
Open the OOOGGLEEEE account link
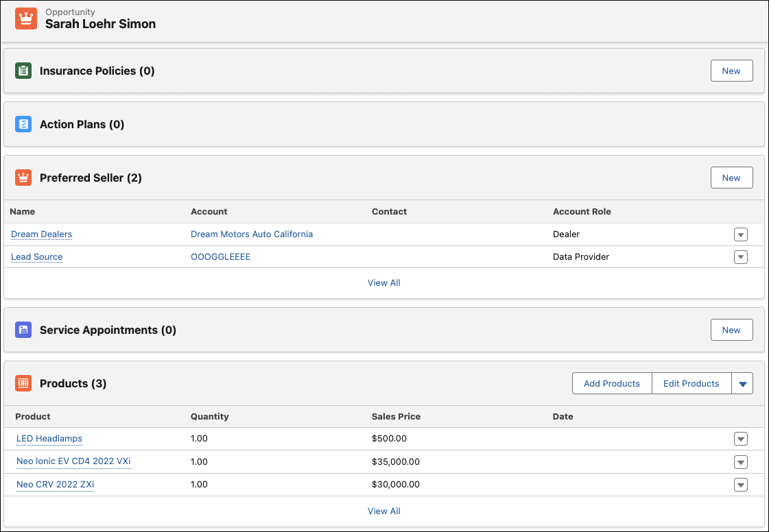[220, 257]
